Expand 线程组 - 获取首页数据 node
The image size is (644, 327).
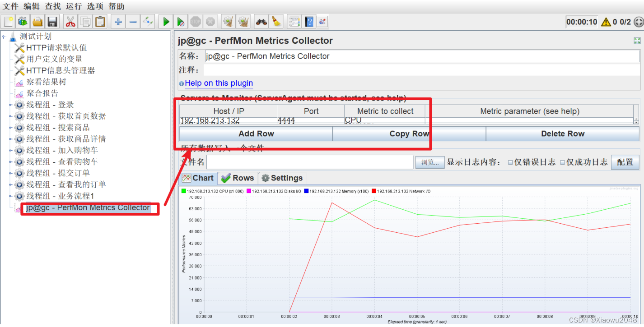11,116
